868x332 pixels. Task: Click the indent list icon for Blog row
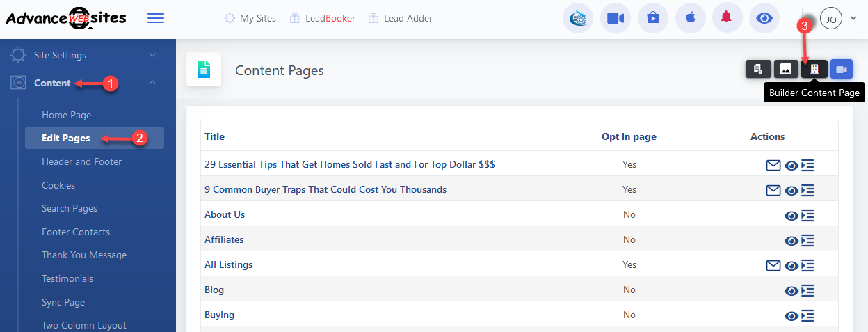[x=807, y=291]
